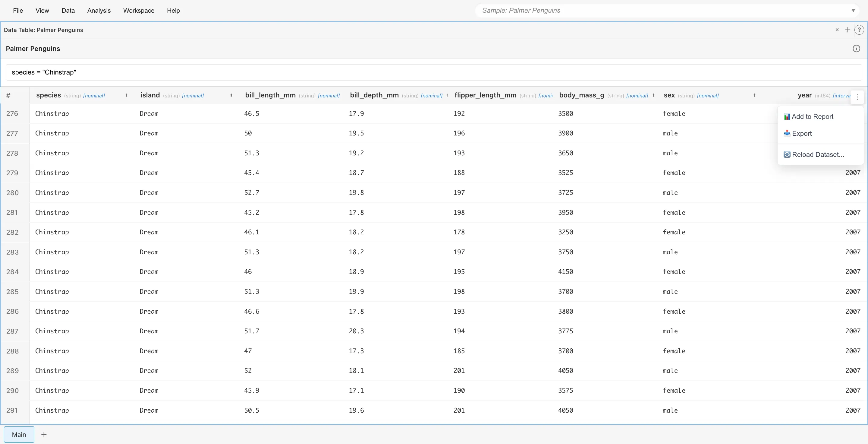868x444 pixels.
Task: Click the sort icon on the body_mass_g column
Action: coord(653,95)
